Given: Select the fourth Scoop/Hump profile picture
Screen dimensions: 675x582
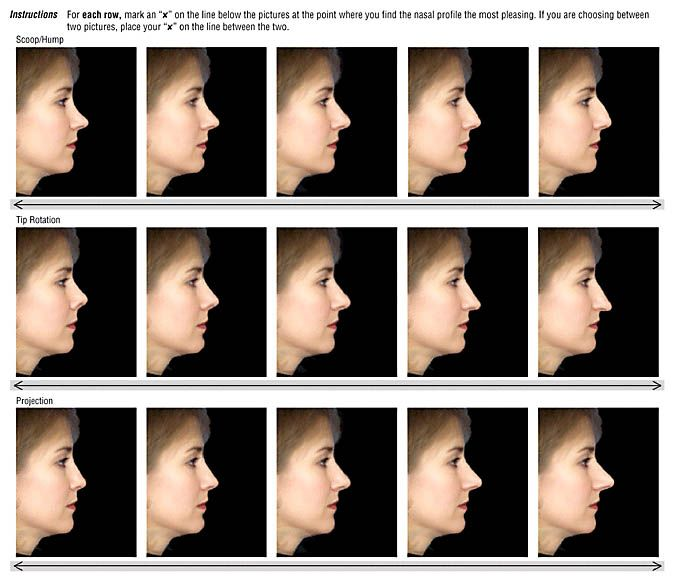Looking at the screenshot, I should click(x=468, y=122).
